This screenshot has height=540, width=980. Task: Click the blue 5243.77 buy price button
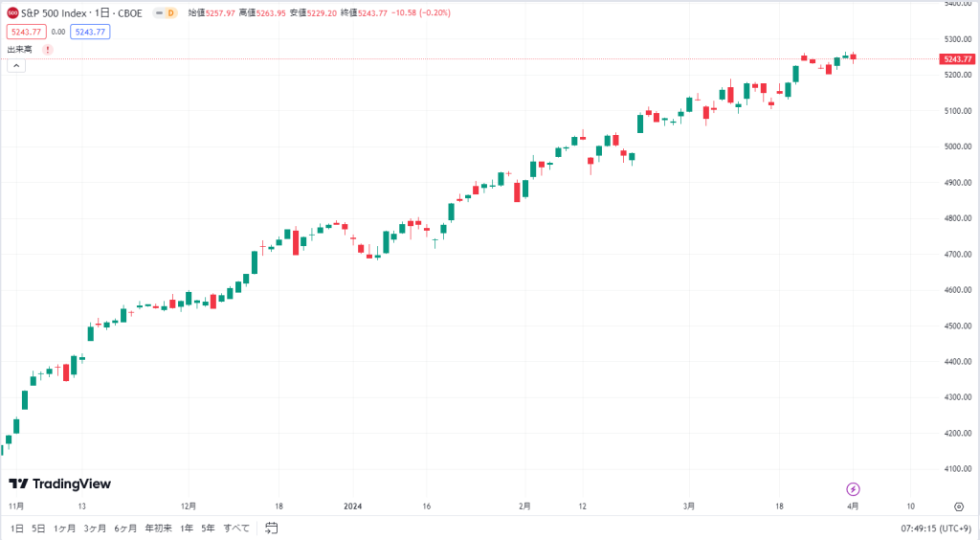coord(90,32)
